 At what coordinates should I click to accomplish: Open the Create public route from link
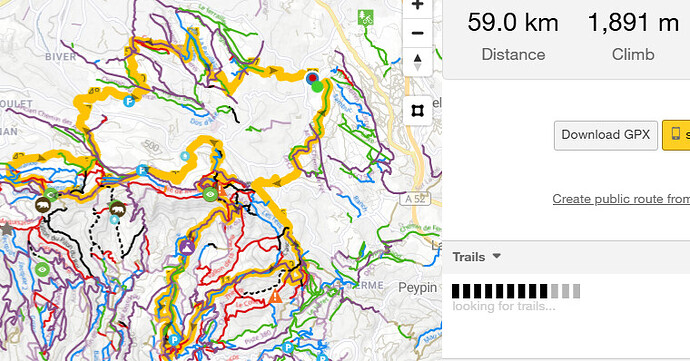pyautogui.click(x=621, y=199)
